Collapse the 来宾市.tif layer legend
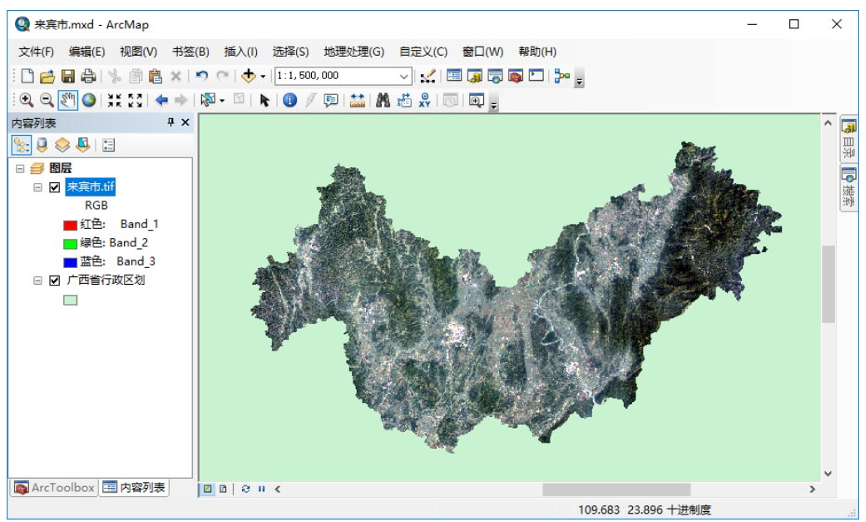 click(37, 187)
